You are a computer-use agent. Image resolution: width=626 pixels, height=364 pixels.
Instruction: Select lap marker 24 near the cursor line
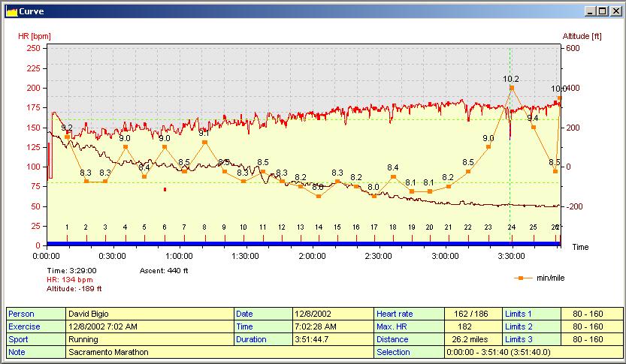pos(512,227)
